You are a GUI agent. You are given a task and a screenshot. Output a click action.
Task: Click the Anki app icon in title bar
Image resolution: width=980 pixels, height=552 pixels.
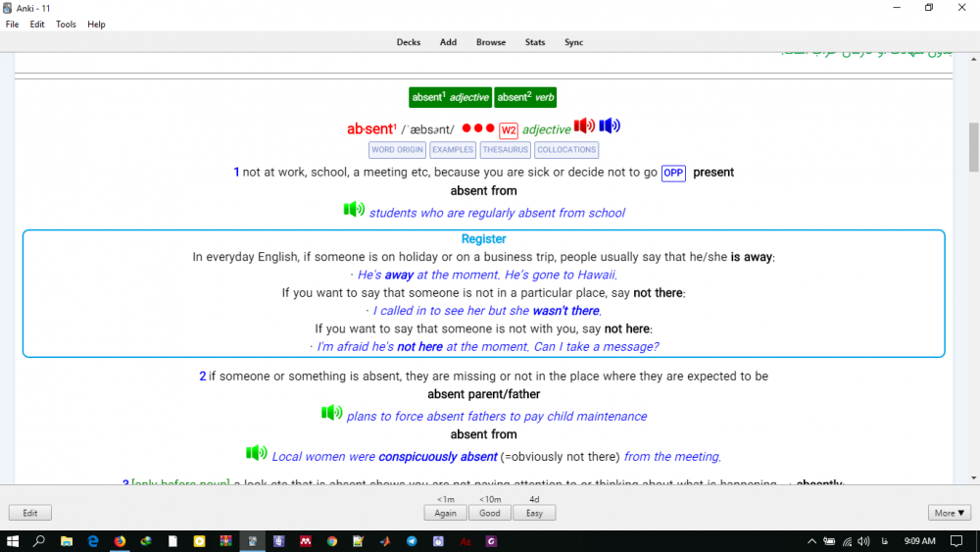pos(8,8)
